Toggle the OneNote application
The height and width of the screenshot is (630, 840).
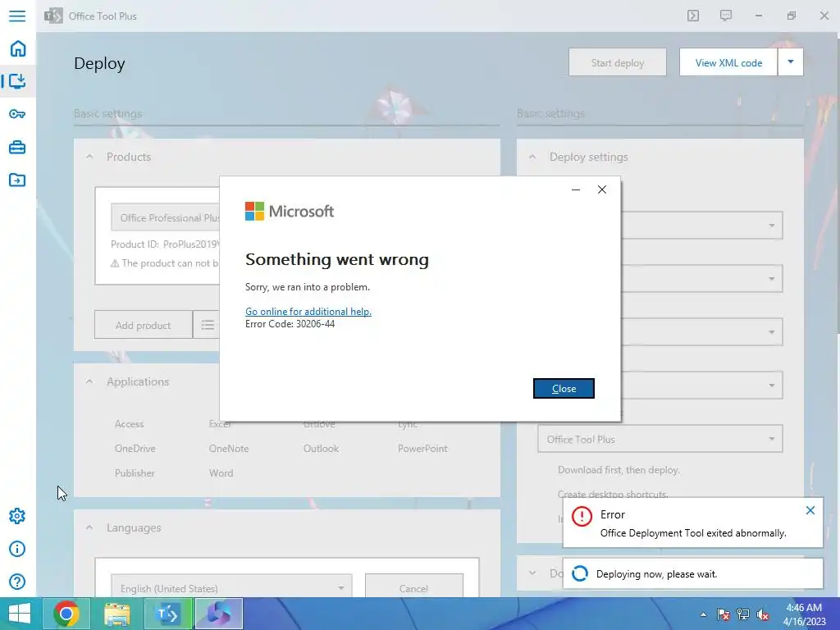(229, 449)
